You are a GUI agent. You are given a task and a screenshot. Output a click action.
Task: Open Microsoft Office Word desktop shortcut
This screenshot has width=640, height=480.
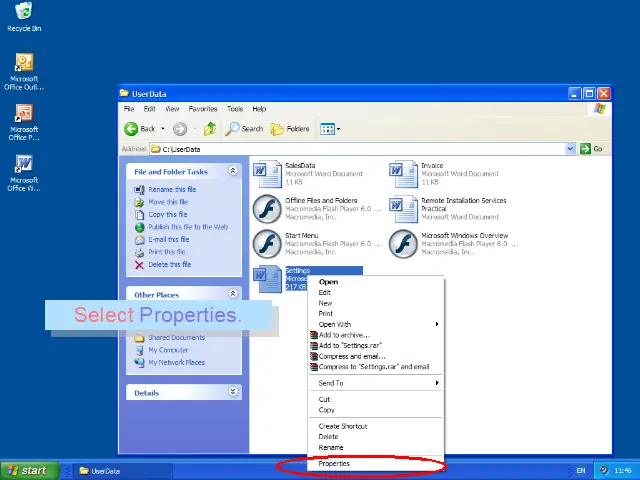(23, 164)
